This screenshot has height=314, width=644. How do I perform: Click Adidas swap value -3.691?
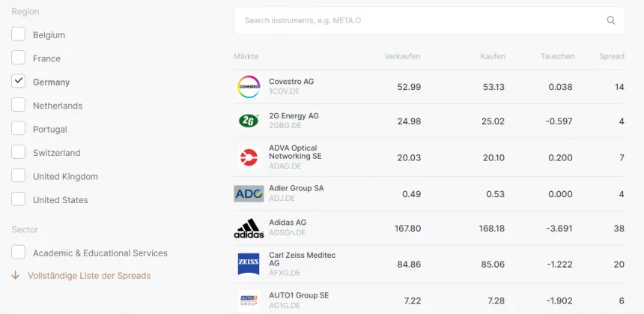click(x=559, y=228)
